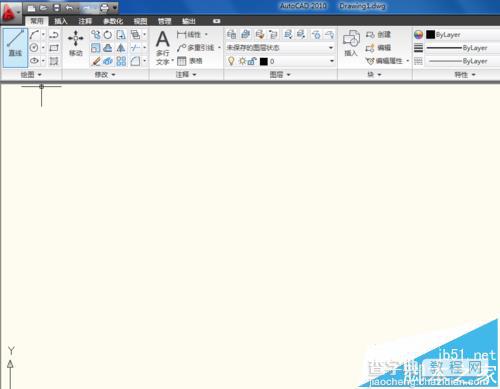The image size is (500, 389).
Task: Click the Table (表格) tool
Action: [190, 61]
